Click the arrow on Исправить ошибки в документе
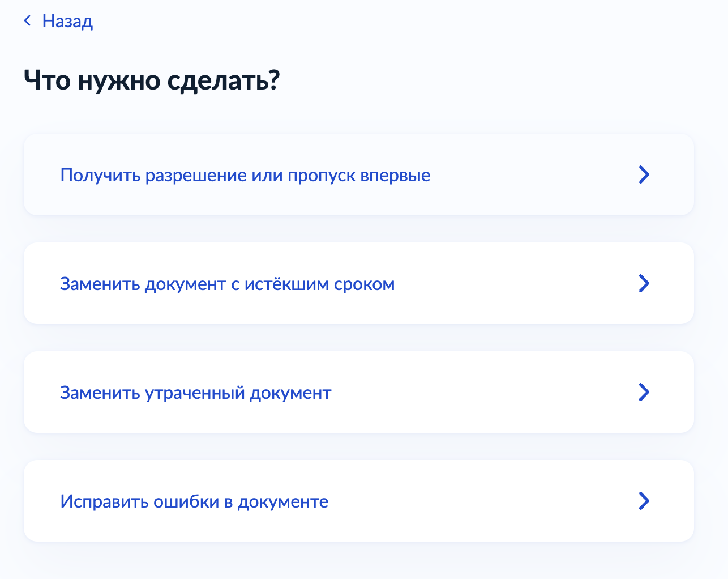 644,501
